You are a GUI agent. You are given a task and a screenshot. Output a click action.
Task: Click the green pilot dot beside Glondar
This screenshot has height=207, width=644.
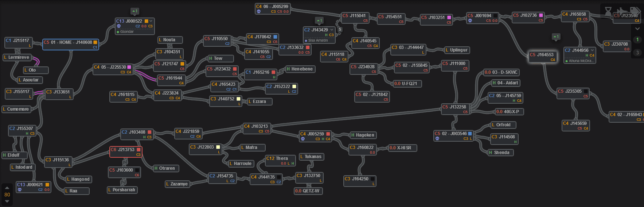pos(118,32)
